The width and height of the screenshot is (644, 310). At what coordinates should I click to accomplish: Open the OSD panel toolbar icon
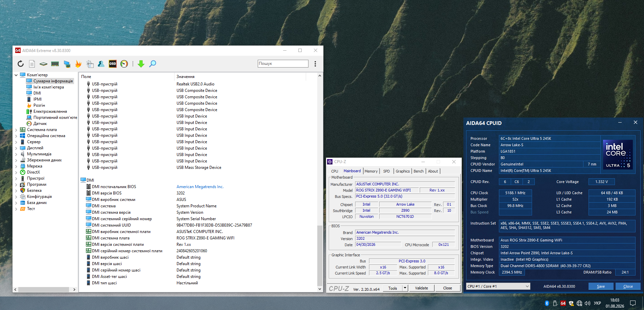click(113, 64)
